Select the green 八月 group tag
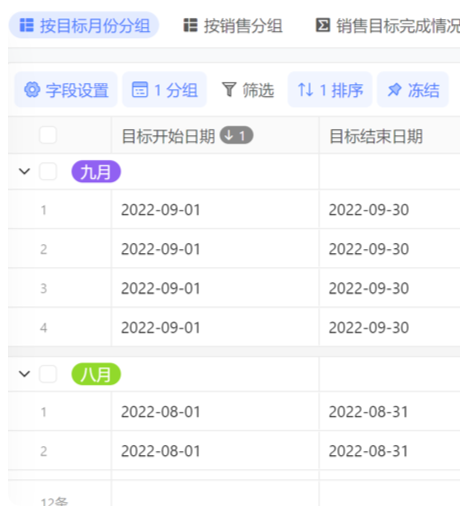This screenshot has width=468, height=514. pyautogui.click(x=96, y=374)
